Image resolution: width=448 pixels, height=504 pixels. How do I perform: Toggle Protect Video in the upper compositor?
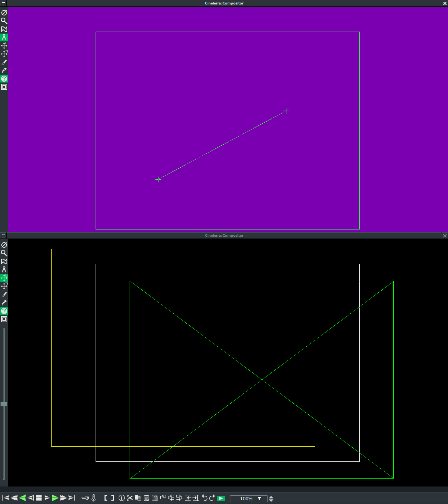point(4,13)
